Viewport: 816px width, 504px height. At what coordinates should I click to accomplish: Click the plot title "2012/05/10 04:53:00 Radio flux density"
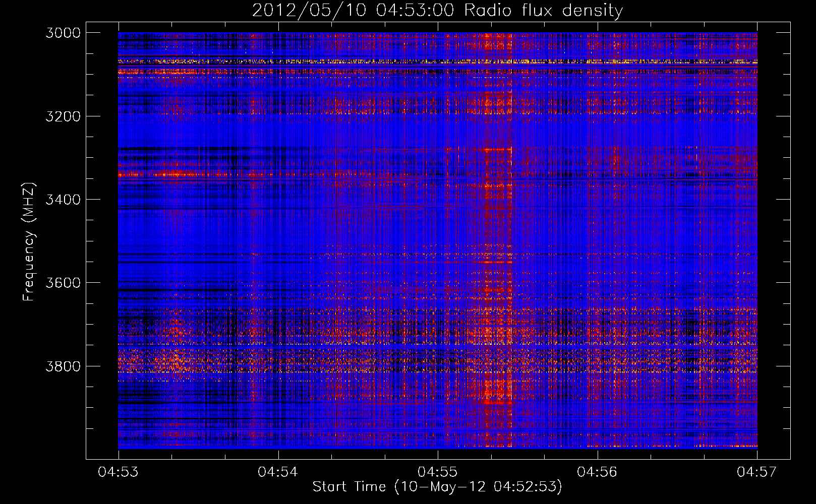tap(437, 10)
